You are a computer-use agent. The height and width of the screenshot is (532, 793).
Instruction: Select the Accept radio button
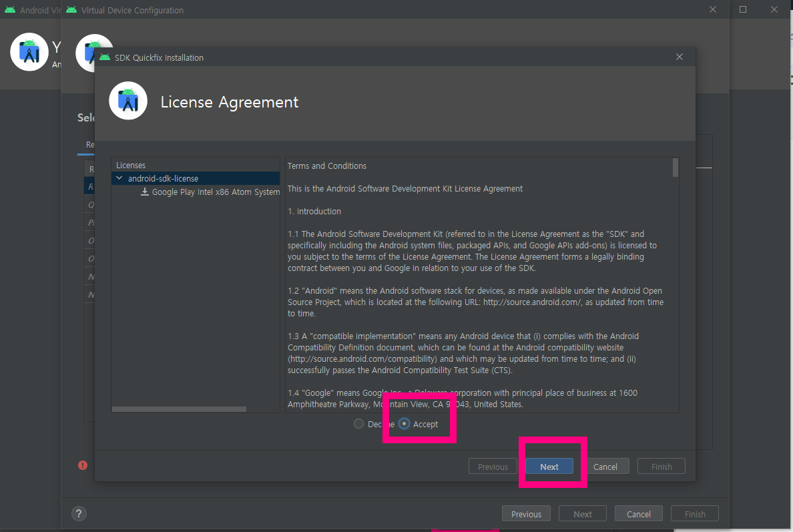pyautogui.click(x=404, y=424)
